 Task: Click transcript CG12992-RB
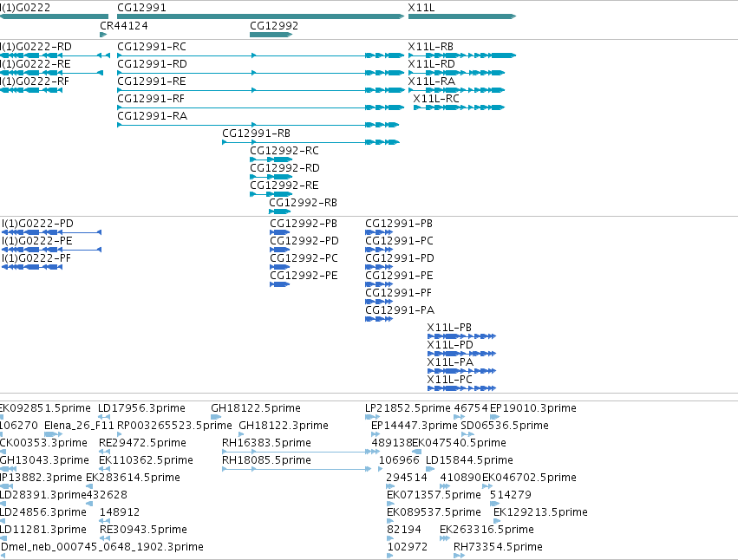coord(279,212)
